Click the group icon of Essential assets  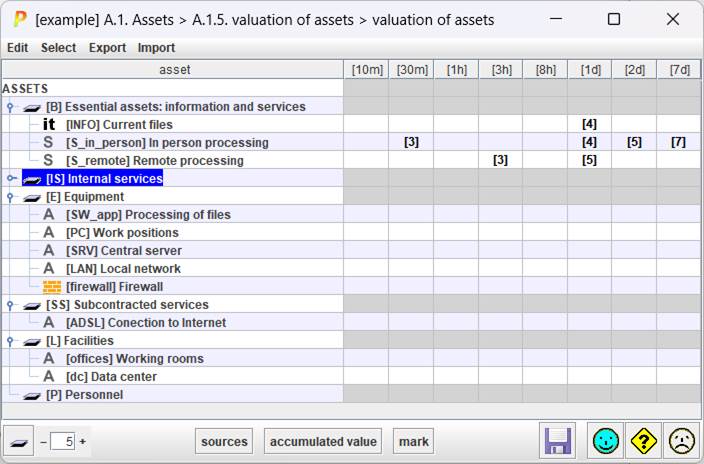point(32,108)
